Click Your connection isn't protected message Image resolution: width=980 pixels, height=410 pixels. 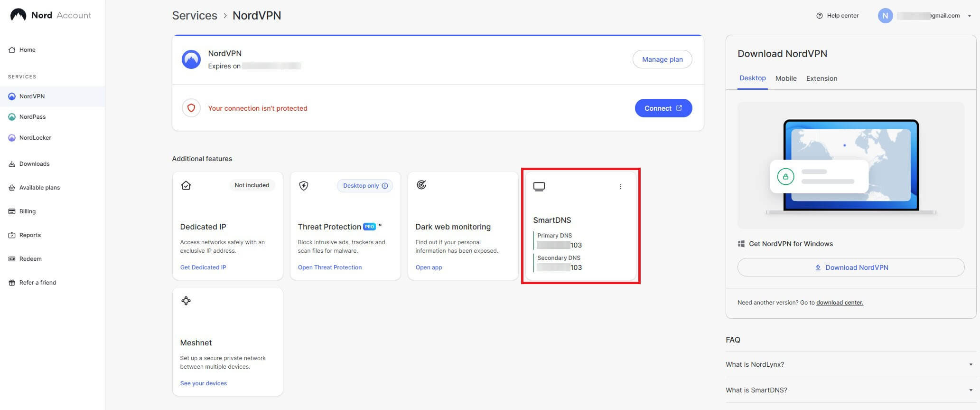click(258, 108)
